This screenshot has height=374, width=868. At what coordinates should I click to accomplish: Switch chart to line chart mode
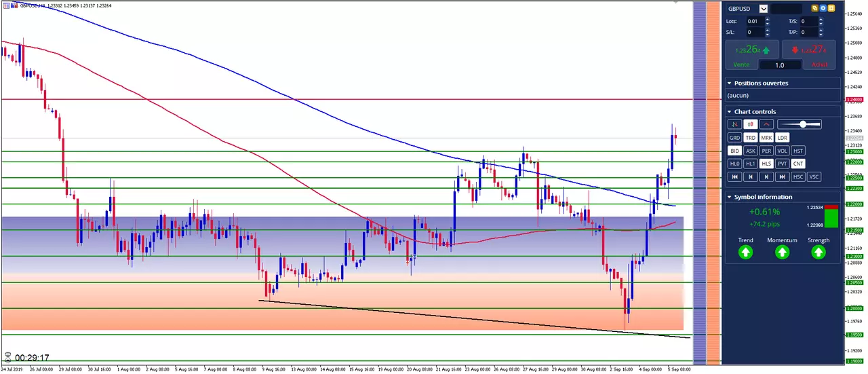pyautogui.click(x=767, y=124)
